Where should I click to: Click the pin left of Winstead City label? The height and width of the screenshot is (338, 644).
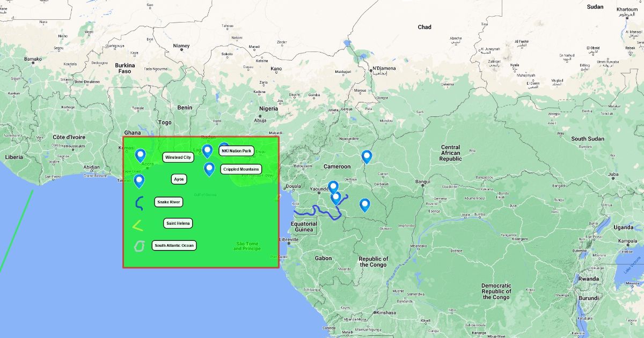click(140, 155)
